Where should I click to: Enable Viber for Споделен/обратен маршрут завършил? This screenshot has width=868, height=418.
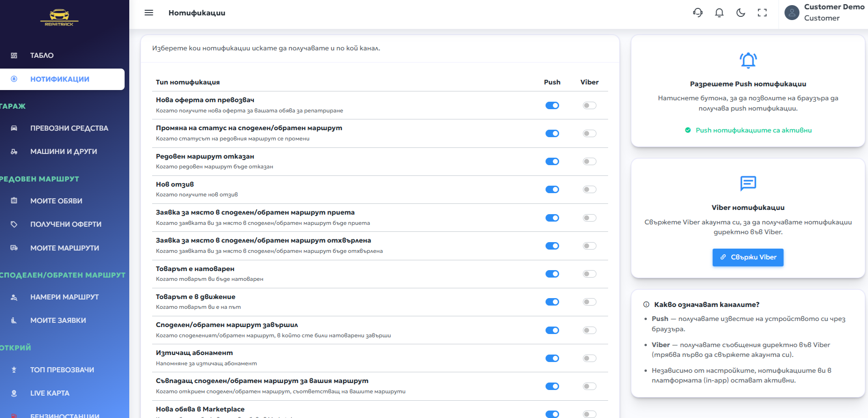coord(589,330)
